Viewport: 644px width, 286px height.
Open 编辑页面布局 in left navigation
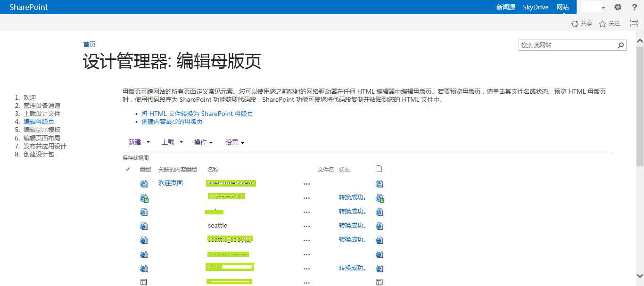[x=42, y=138]
